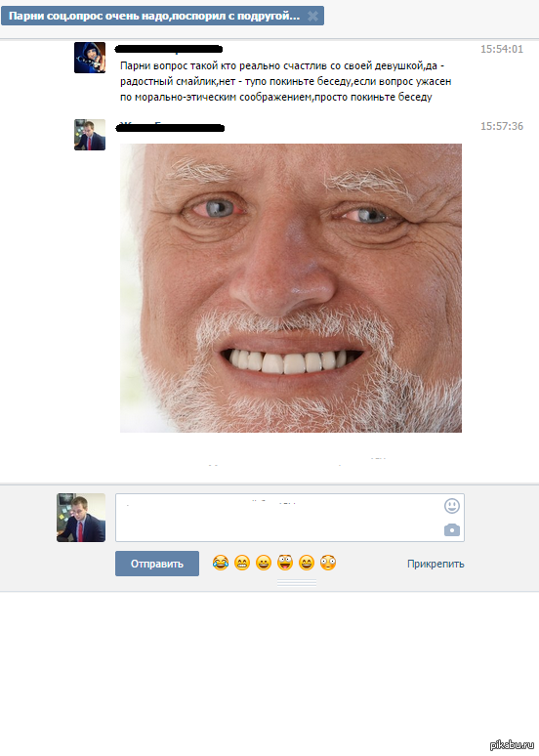Open the emoji picker smiley icon
Screen dimensions: 539x756
[452, 506]
